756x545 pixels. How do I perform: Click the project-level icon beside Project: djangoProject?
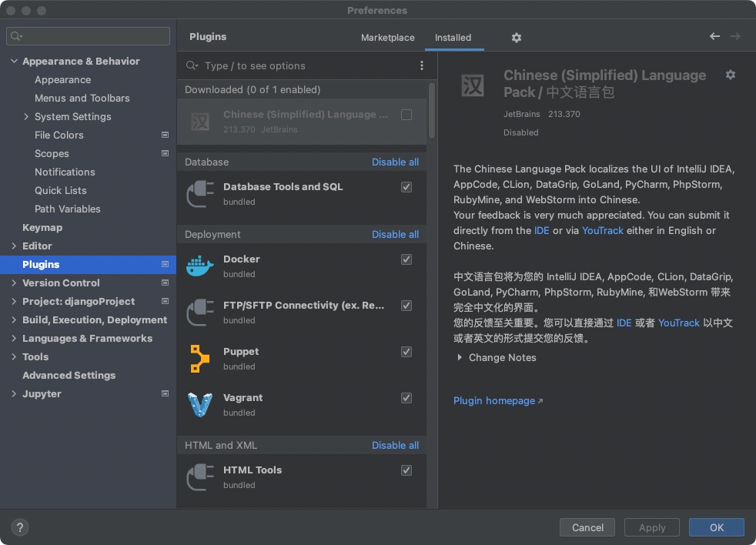click(x=165, y=301)
